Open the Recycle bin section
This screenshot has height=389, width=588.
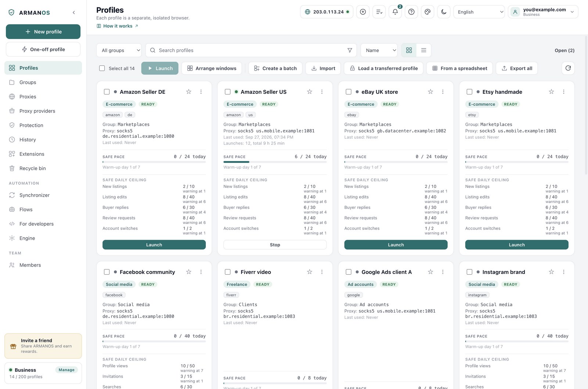pyautogui.click(x=43, y=168)
